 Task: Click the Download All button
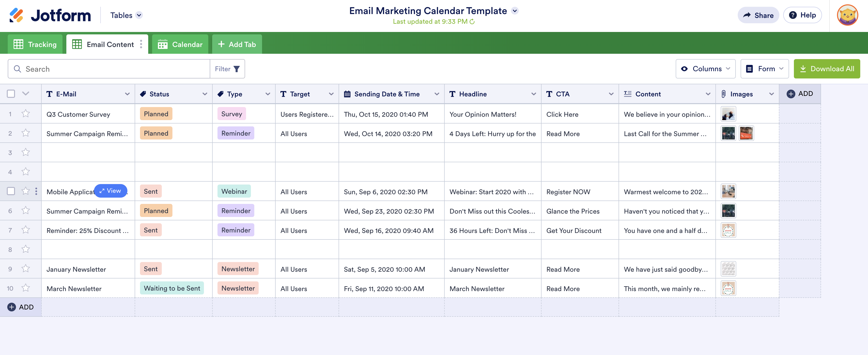click(x=827, y=69)
